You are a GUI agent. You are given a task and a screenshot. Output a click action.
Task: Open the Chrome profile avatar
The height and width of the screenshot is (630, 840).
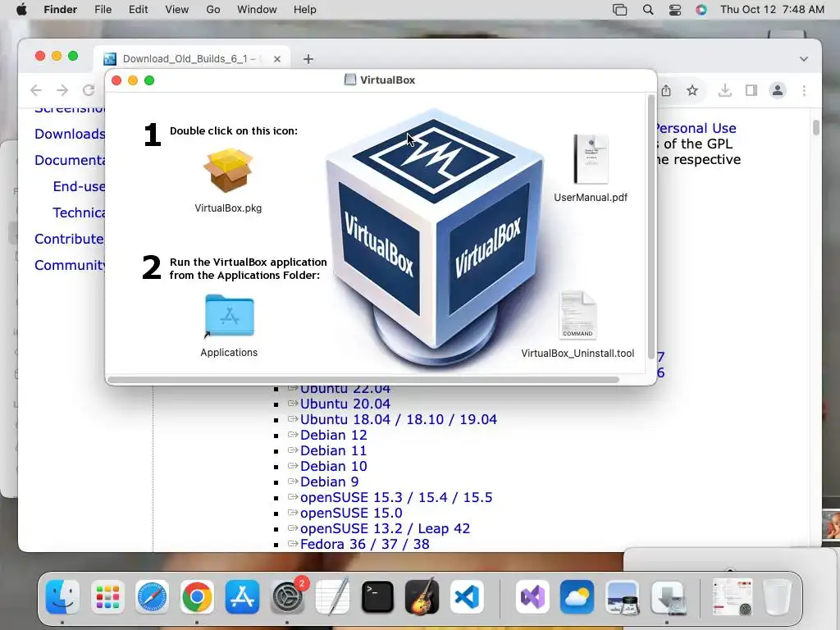778,90
